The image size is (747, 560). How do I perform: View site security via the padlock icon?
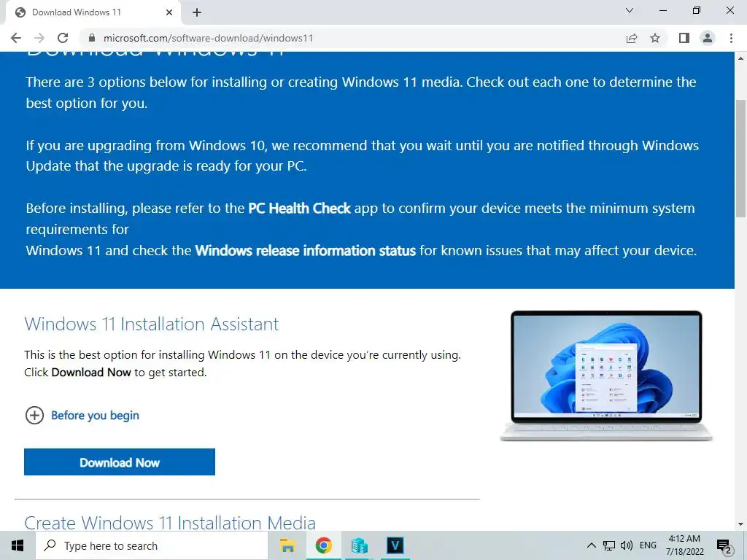click(x=92, y=38)
